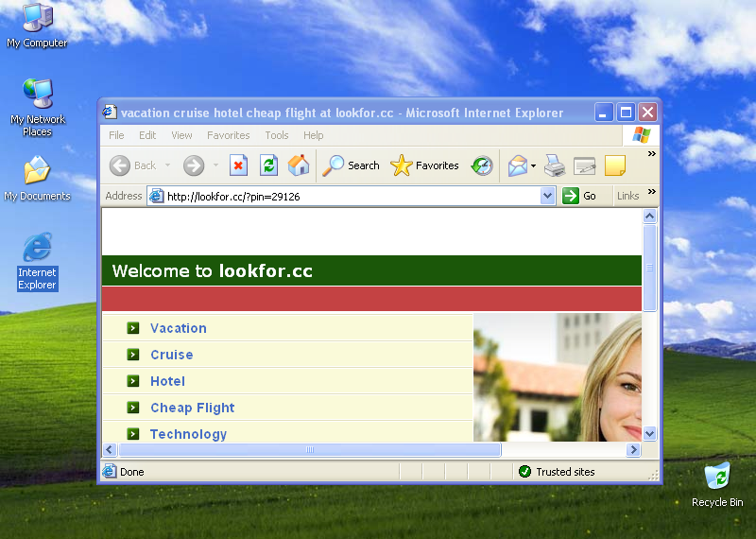The height and width of the screenshot is (539, 756).
Task: Open the View menu
Action: tap(181, 135)
